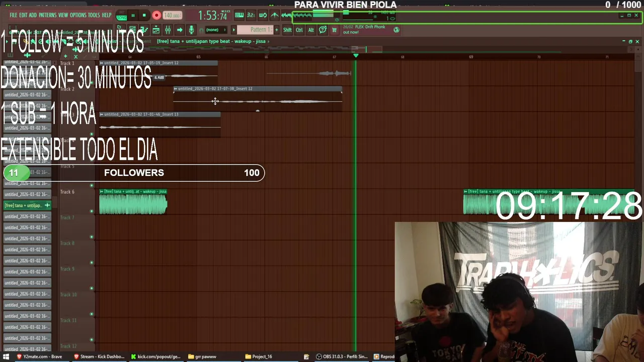644x362 pixels.
Task: Click the red record button
Action: click(156, 16)
